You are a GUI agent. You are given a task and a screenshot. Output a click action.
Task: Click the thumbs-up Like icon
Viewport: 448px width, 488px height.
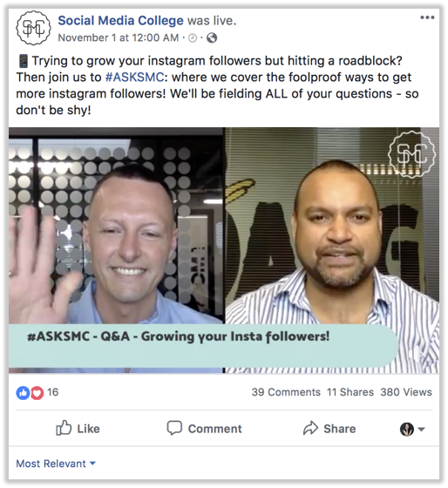64,428
